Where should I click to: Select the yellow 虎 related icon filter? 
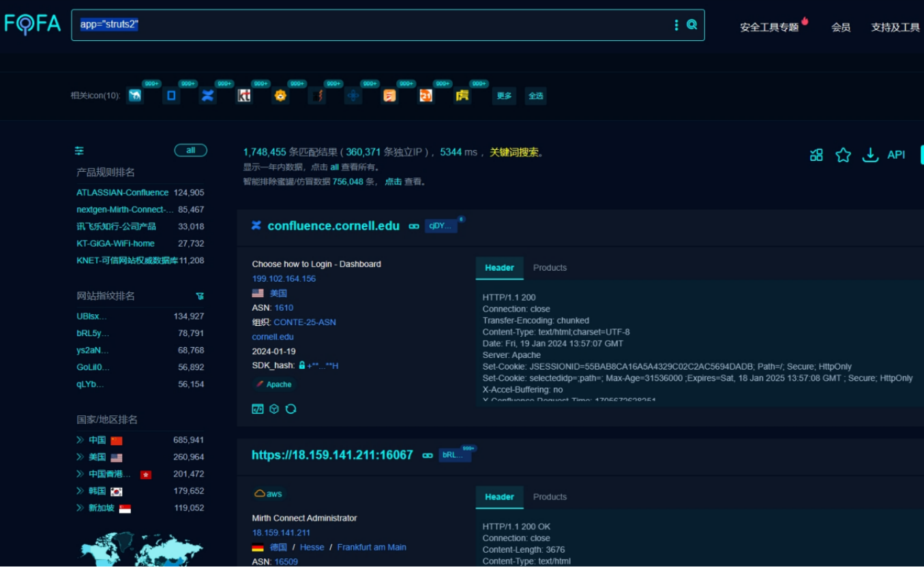click(x=462, y=95)
